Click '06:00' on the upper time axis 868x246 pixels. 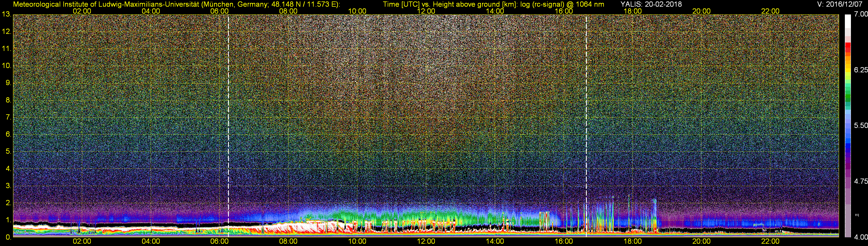219,11
